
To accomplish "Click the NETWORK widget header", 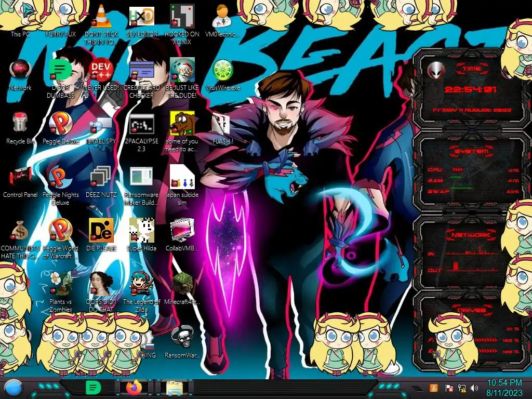I will (x=471, y=234).
